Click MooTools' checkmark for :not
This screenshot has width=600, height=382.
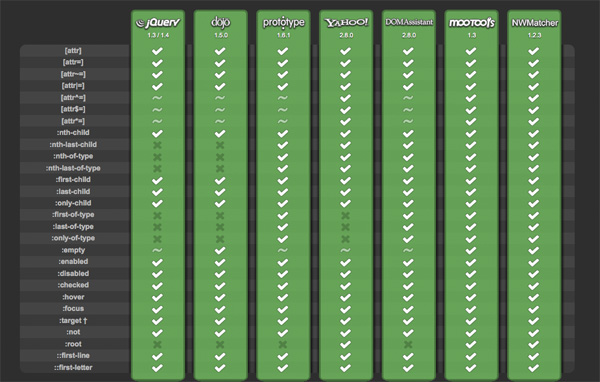pyautogui.click(x=471, y=333)
